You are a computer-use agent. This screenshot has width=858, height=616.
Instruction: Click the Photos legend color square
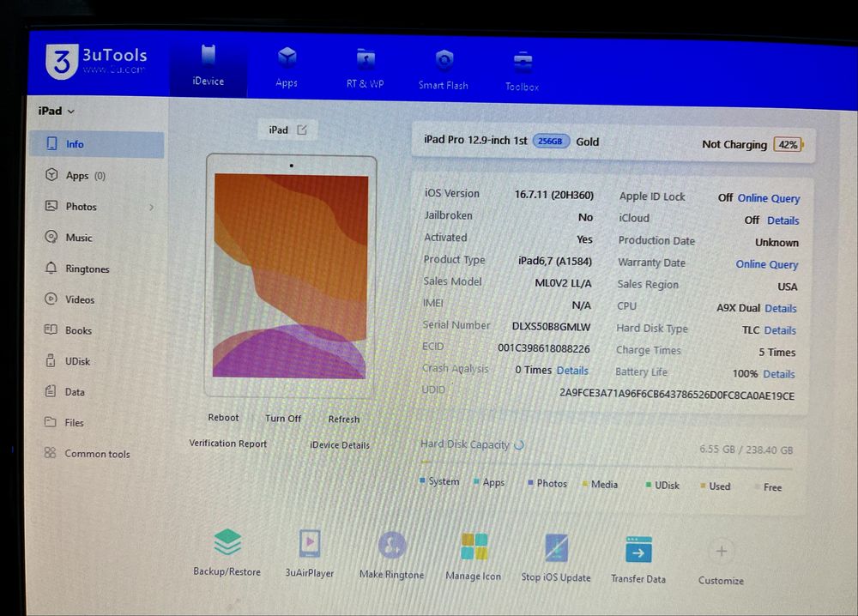(530, 483)
